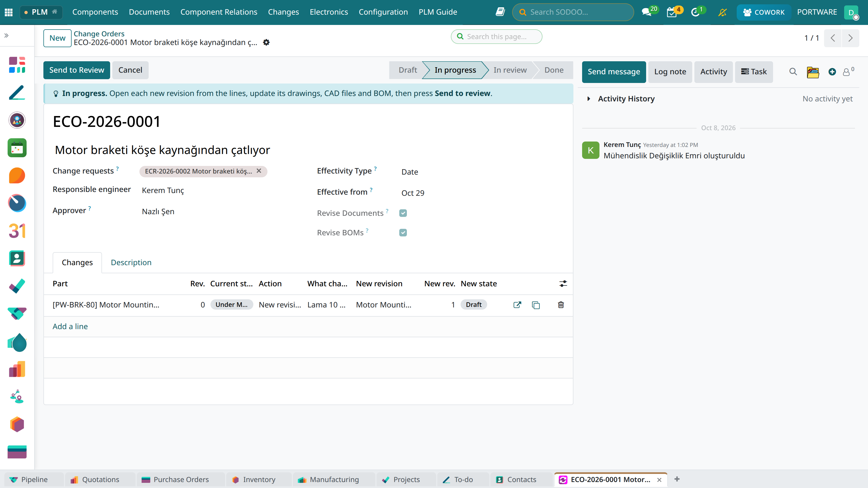
Task: Click the Log note button
Action: click(x=670, y=72)
